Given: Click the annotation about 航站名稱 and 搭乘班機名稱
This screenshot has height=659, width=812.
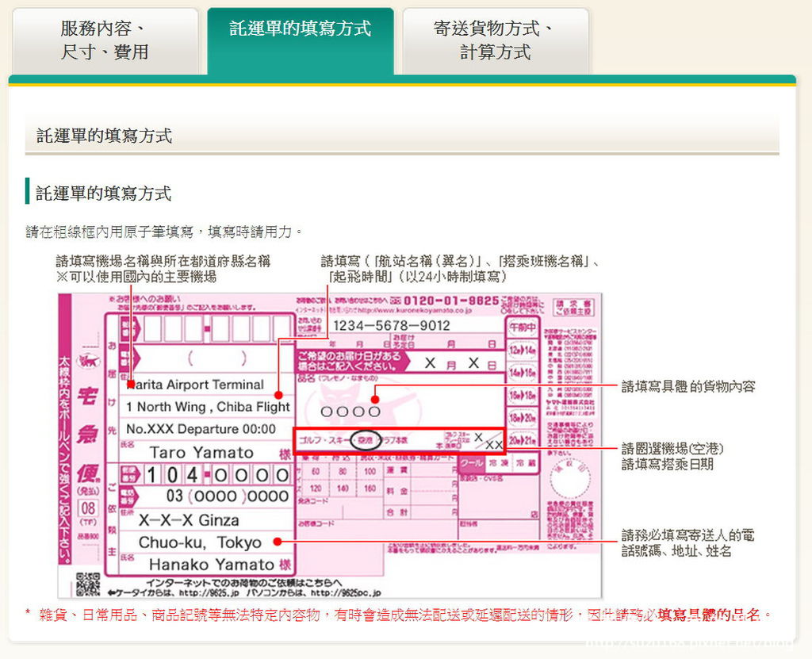Looking at the screenshot, I should (x=460, y=268).
